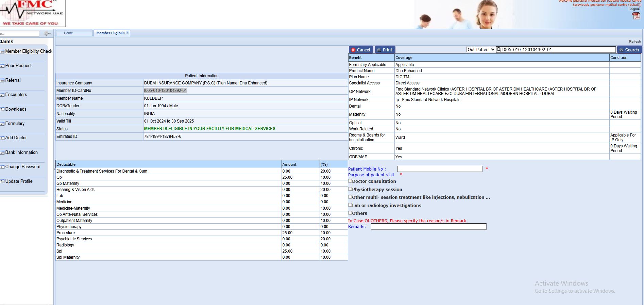
Task: Open Bank Information from the sidebar menu
Action: [21, 152]
